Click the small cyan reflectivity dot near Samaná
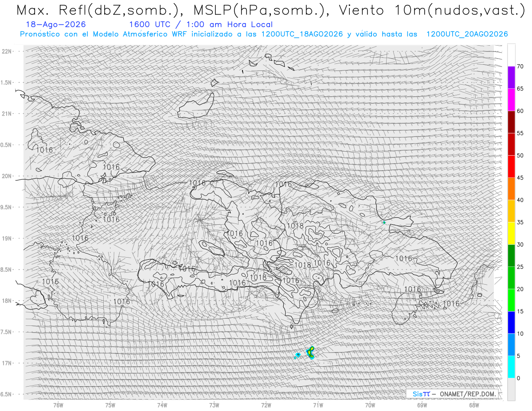This screenshot has width=532, height=411. tap(384, 222)
